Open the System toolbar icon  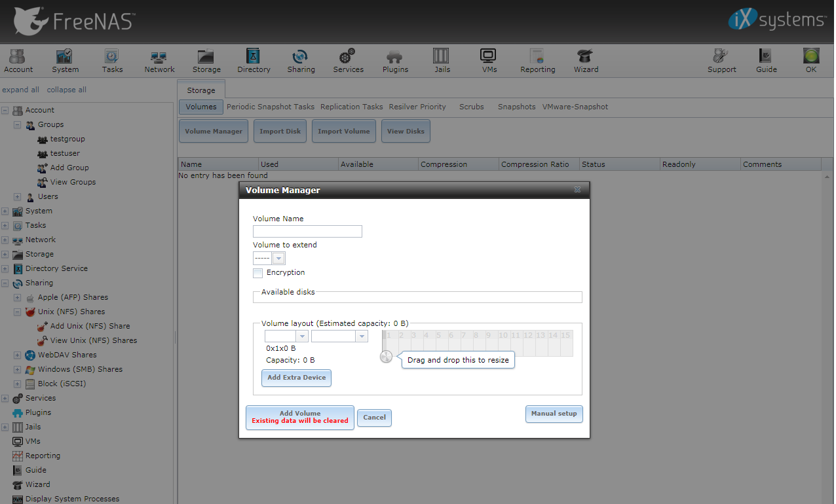(x=65, y=61)
